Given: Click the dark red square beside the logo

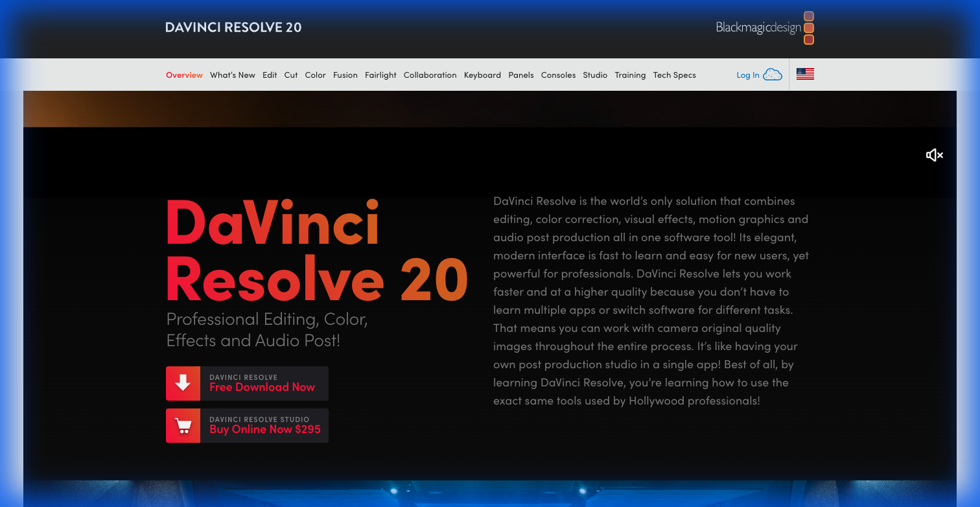Looking at the screenshot, I should [808, 39].
